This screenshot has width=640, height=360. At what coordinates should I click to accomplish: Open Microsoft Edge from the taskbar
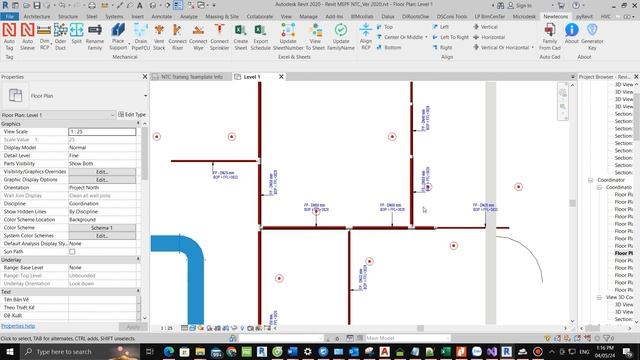click(x=169, y=351)
